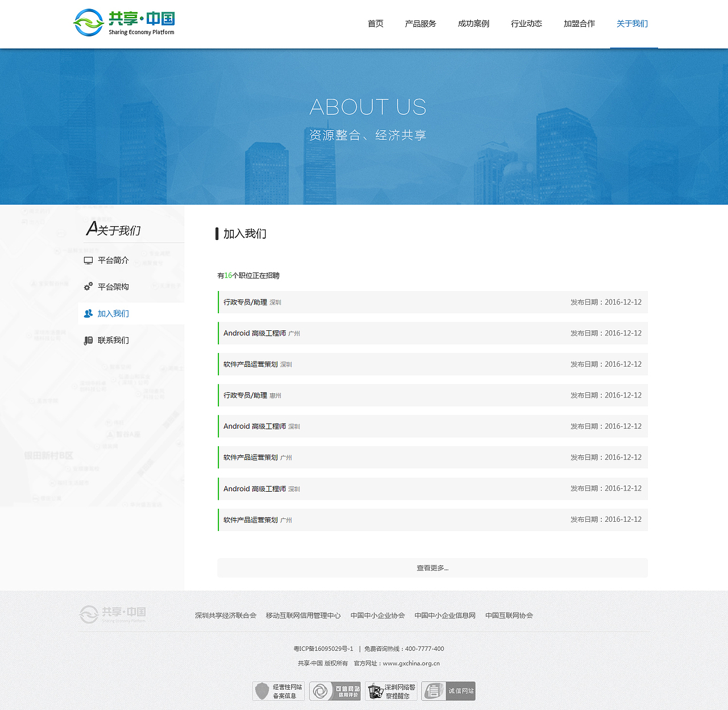Viewport: 728px width, 710px height.
Task: Open the 移动互联网信用管理中心 footer link
Action: coord(304,615)
